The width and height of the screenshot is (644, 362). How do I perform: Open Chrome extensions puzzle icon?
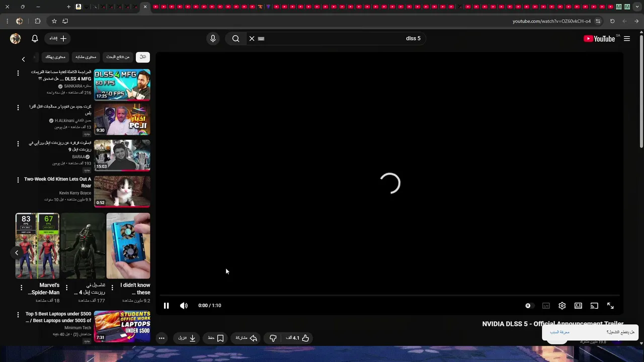pyautogui.click(x=38, y=21)
